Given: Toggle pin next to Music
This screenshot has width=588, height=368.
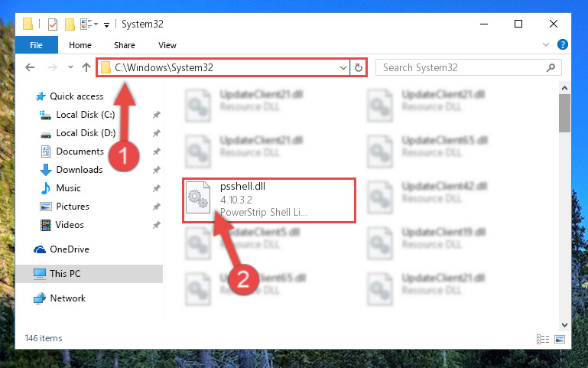Looking at the screenshot, I should [157, 188].
